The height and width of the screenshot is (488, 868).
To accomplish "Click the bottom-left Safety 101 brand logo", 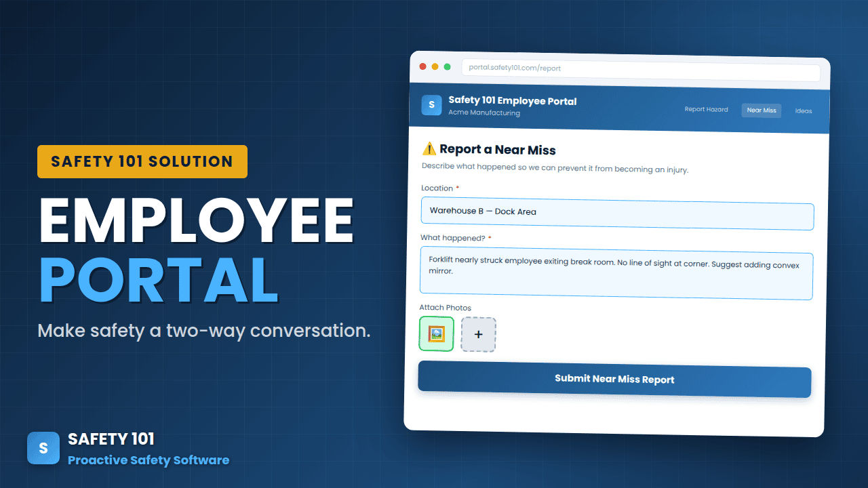I will (43, 448).
